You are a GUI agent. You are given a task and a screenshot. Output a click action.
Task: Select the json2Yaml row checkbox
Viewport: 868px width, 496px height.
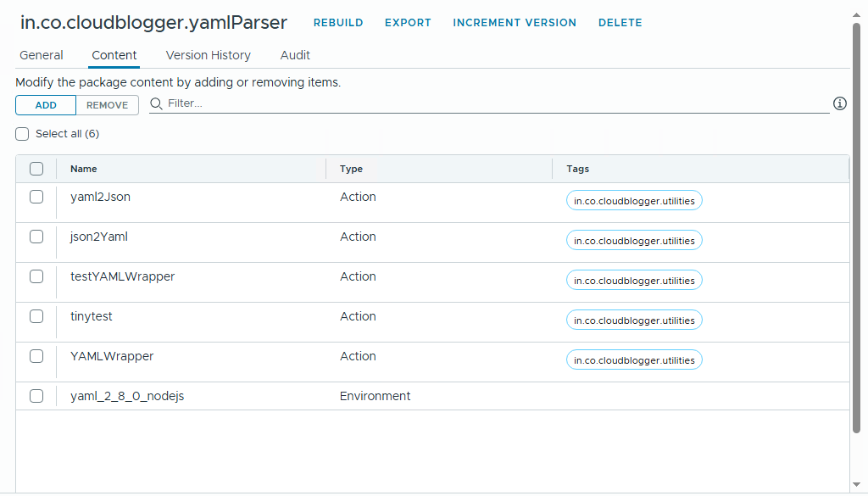click(x=36, y=237)
